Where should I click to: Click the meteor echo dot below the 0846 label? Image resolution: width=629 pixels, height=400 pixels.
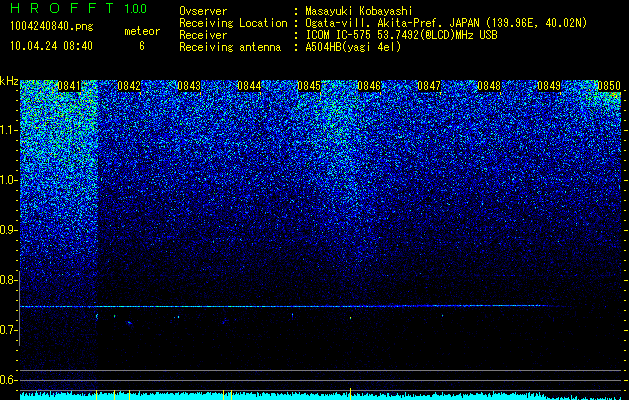tap(350, 317)
